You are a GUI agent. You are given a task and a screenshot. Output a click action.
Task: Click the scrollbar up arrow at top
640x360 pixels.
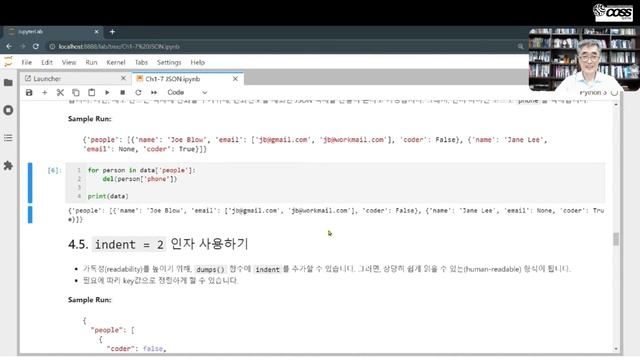616,105
